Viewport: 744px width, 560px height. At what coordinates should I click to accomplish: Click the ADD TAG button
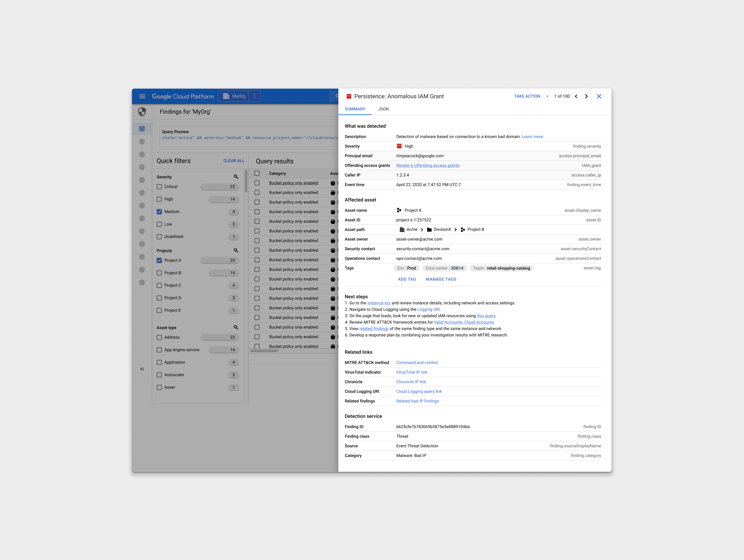[x=407, y=279]
